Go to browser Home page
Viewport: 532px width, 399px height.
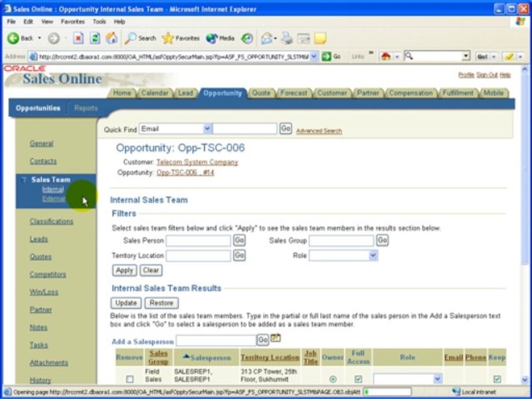(111, 38)
